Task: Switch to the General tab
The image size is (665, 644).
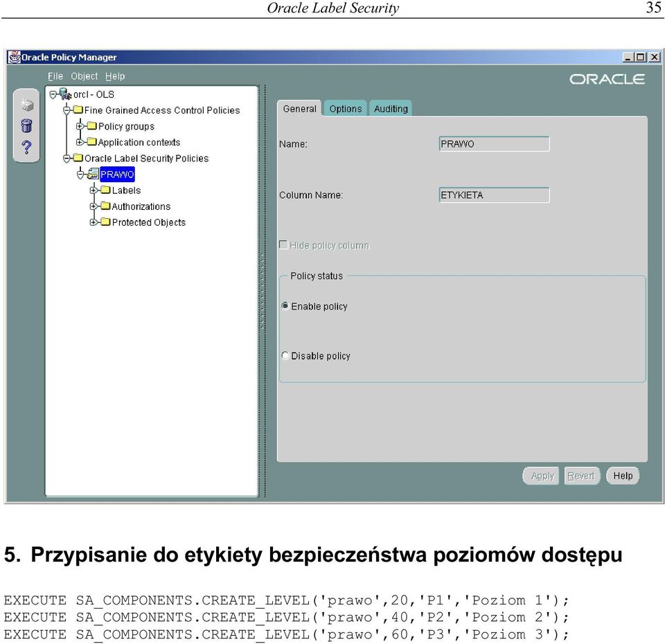Action: click(x=299, y=109)
